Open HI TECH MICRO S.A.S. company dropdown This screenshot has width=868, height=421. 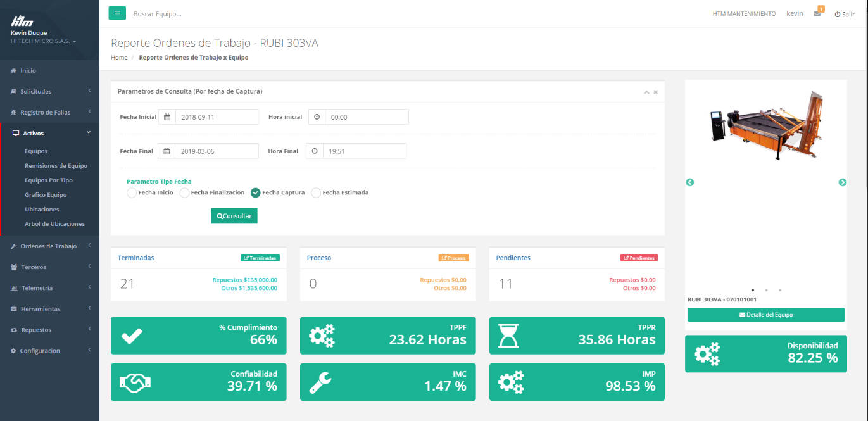[44, 41]
